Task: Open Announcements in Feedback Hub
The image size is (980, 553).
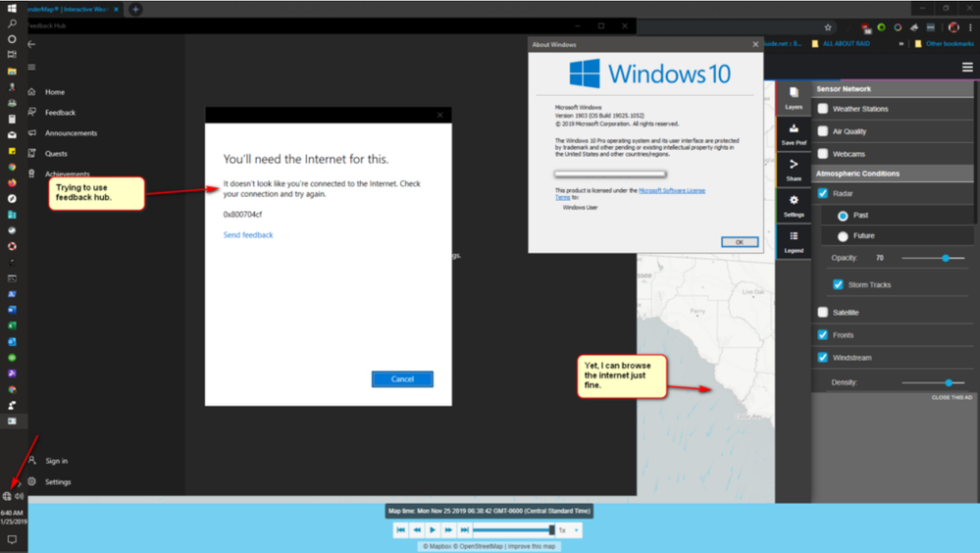Action: pos(71,133)
